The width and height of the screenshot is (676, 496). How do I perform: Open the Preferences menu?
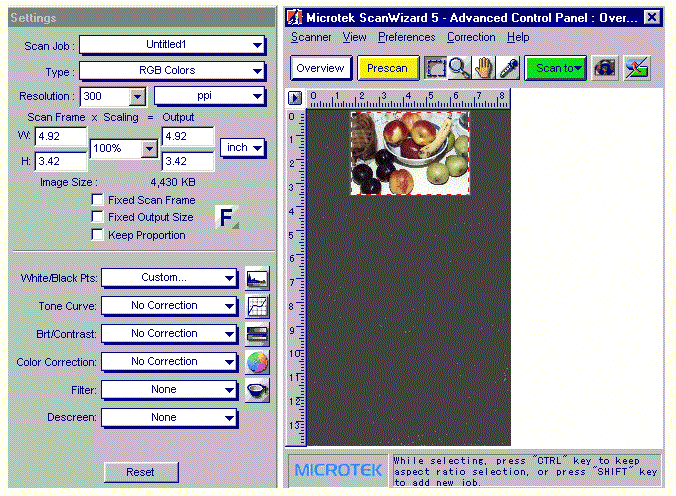point(407,38)
